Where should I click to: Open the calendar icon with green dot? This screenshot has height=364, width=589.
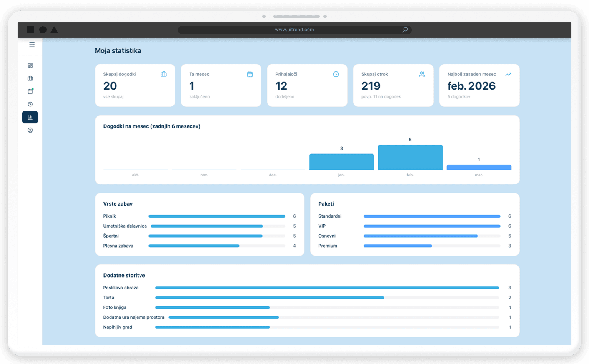click(30, 91)
